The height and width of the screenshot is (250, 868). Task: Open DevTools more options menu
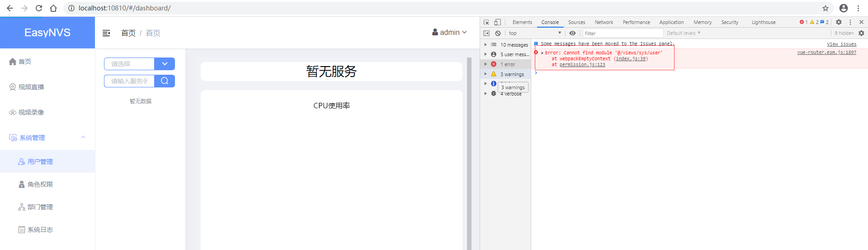point(850,22)
